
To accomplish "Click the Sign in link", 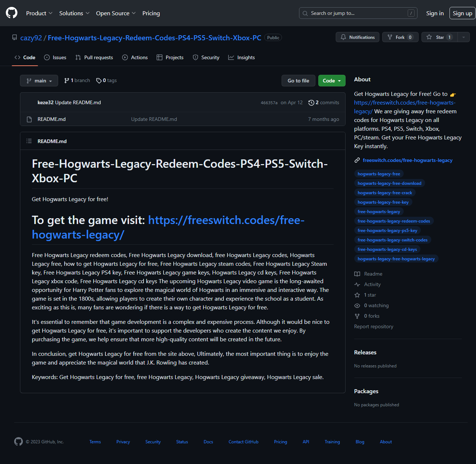I will [435, 13].
